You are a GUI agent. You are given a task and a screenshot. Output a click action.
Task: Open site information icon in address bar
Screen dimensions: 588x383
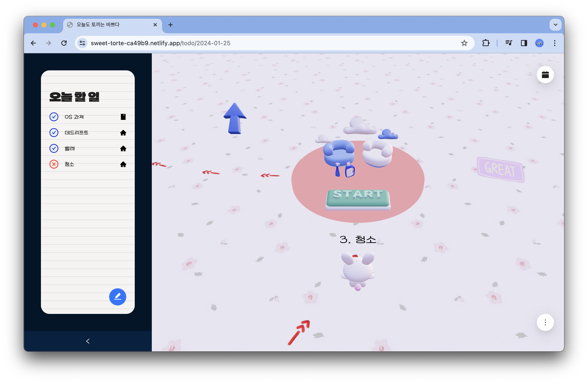click(82, 43)
